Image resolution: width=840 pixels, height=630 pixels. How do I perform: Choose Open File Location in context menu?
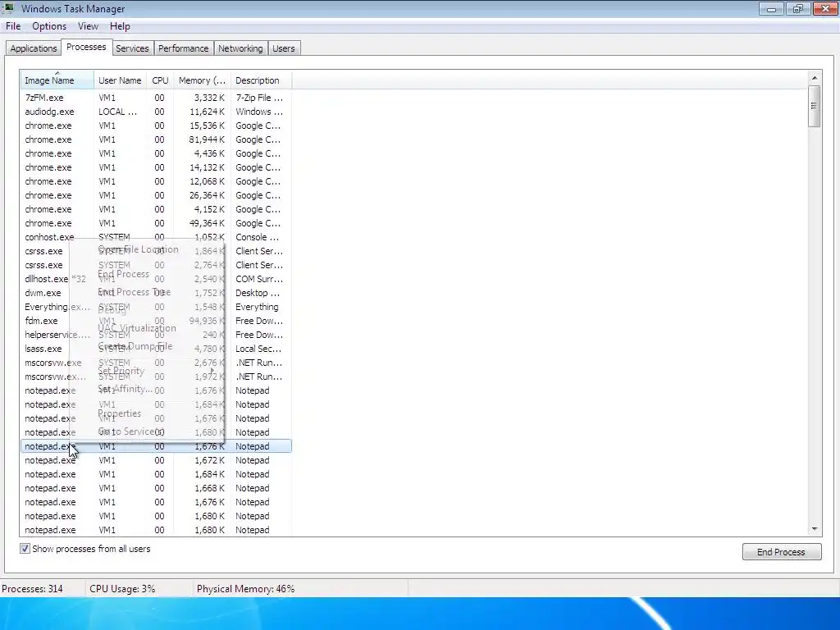(138, 249)
